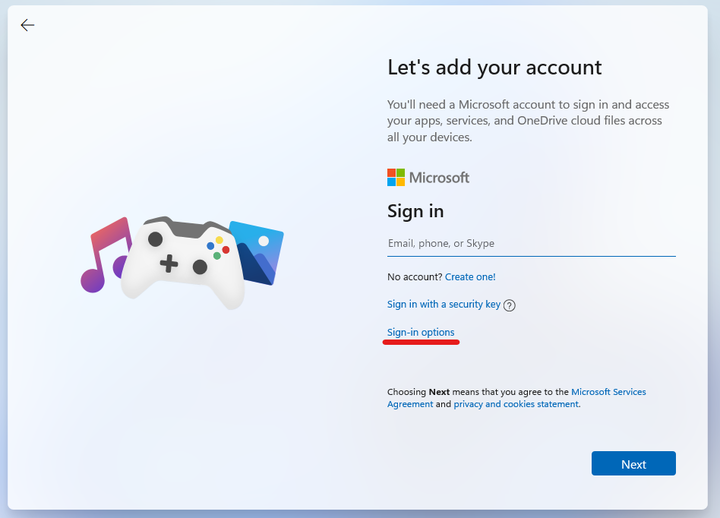Screen dimensions: 720x518
Task: Open privacy and cookies statement link
Action: point(516,404)
